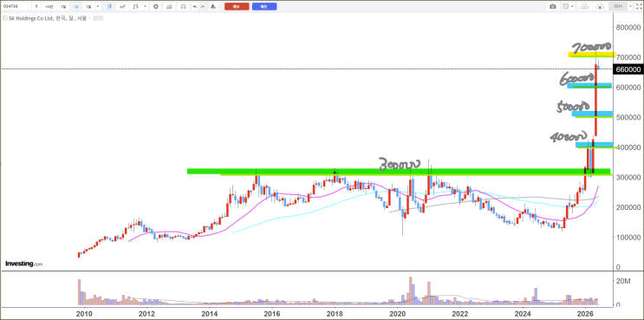Open the indicators icon
The image size is (644, 320).
(x=169, y=6)
